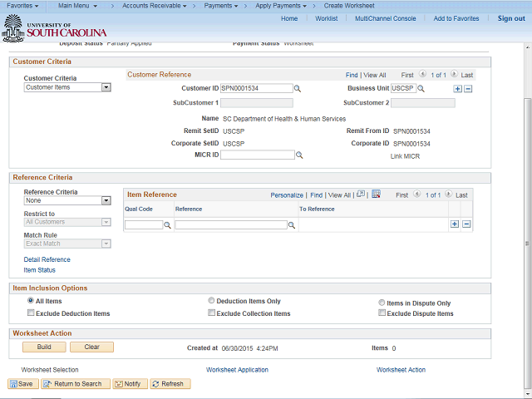Add an Item Reference row with plus
The width and height of the screenshot is (532, 399).
[x=455, y=224]
